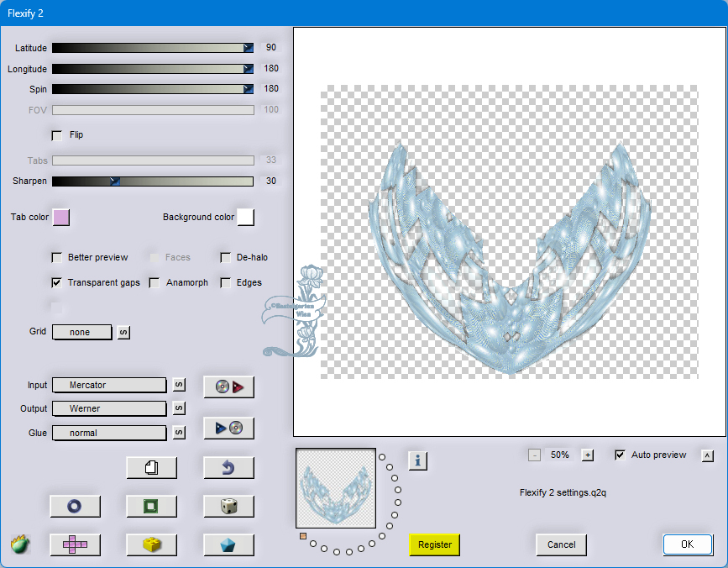Screen dimensions: 728x568
Task: Open the Output Werner dropdown
Action: [109, 408]
